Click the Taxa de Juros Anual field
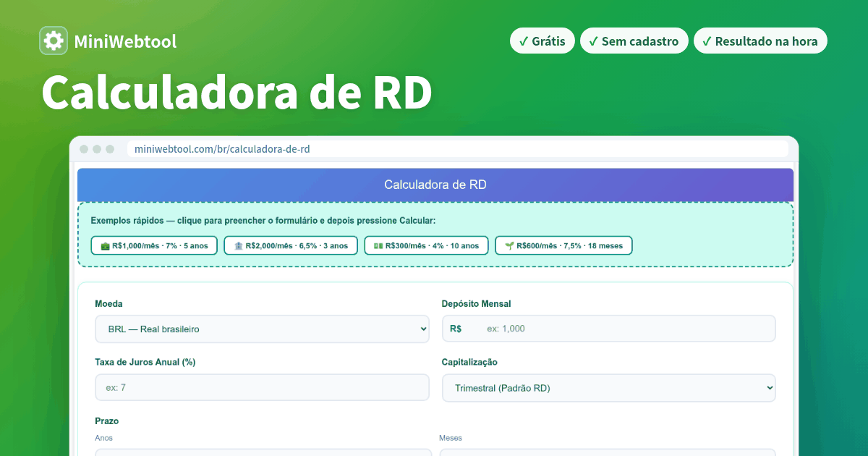 pos(262,387)
